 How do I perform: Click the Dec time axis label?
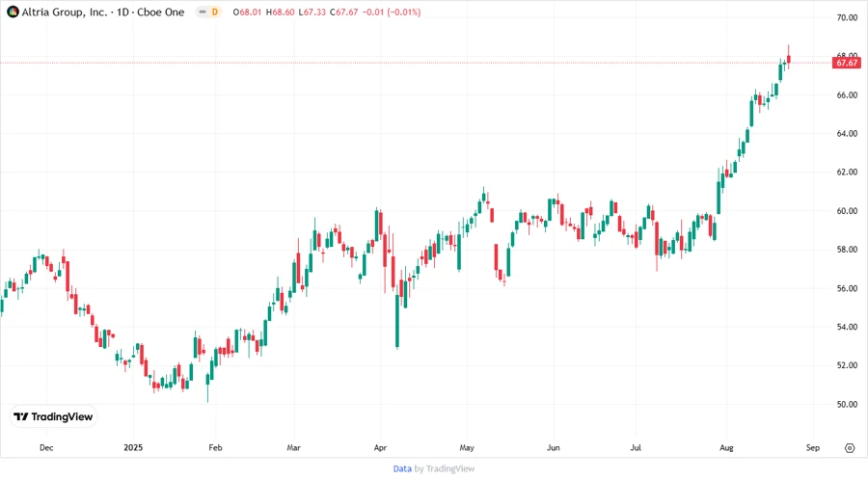(46, 447)
